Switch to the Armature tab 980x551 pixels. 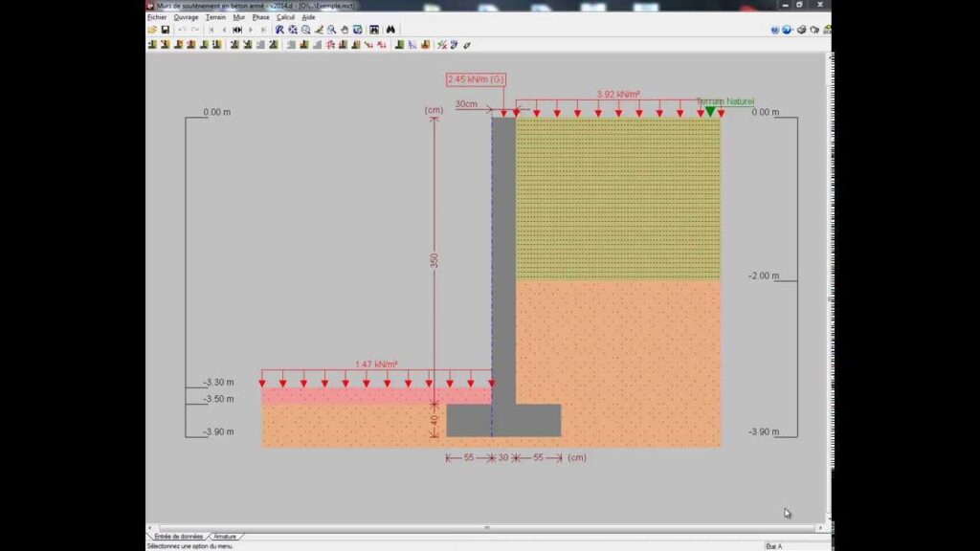225,537
